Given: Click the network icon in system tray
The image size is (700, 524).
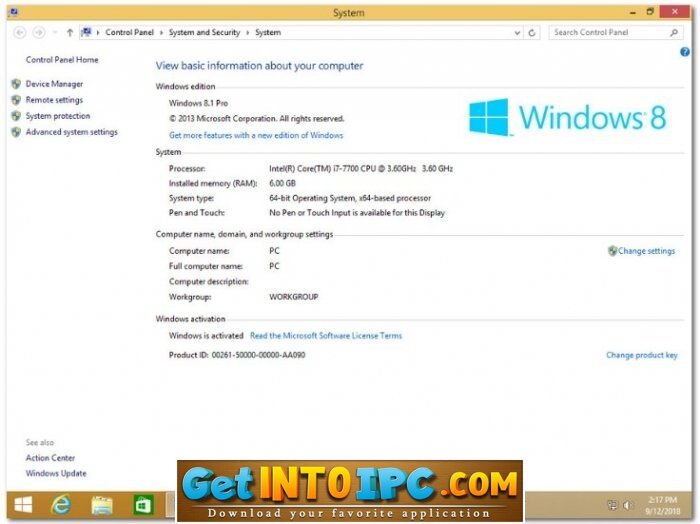Looking at the screenshot, I should tap(612, 505).
